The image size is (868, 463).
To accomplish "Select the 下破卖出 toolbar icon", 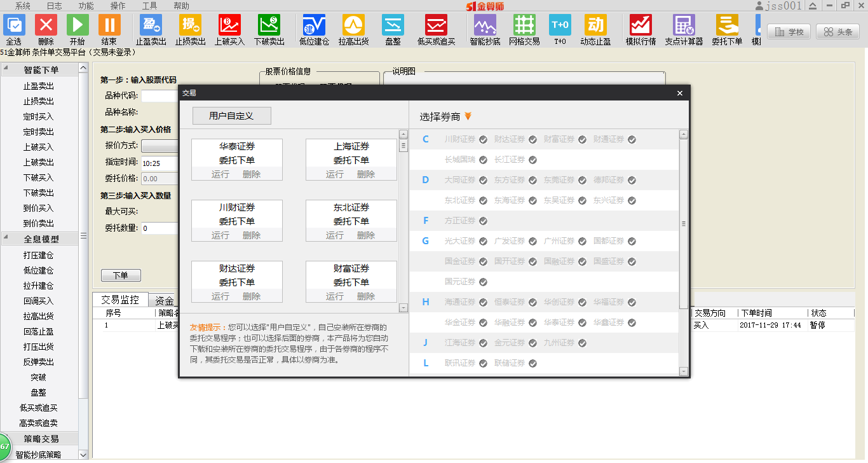I will click(x=269, y=25).
